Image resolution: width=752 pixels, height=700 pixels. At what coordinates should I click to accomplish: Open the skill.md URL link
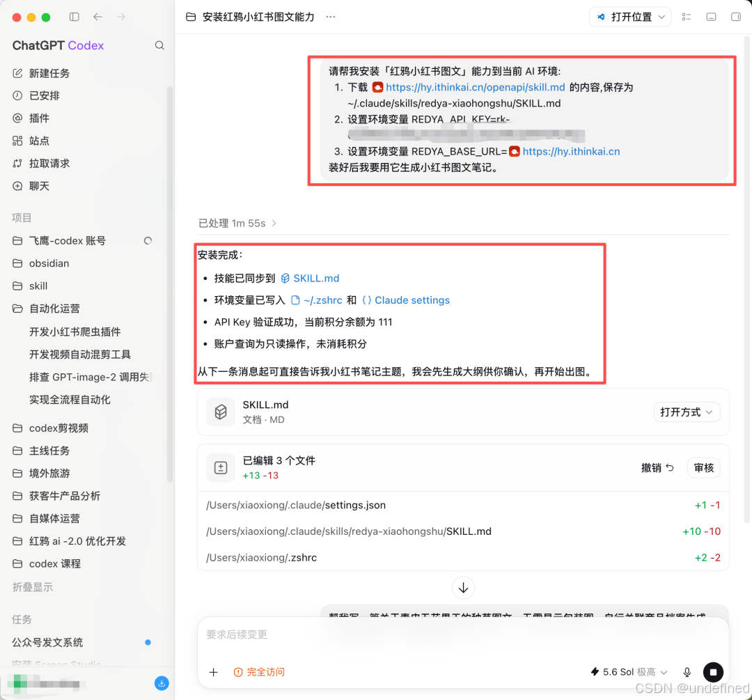(x=476, y=87)
